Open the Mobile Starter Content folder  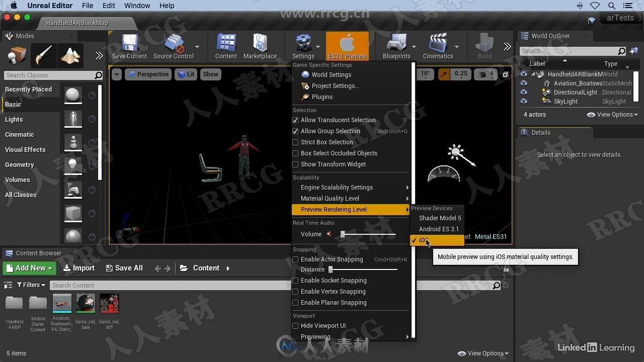[38, 303]
